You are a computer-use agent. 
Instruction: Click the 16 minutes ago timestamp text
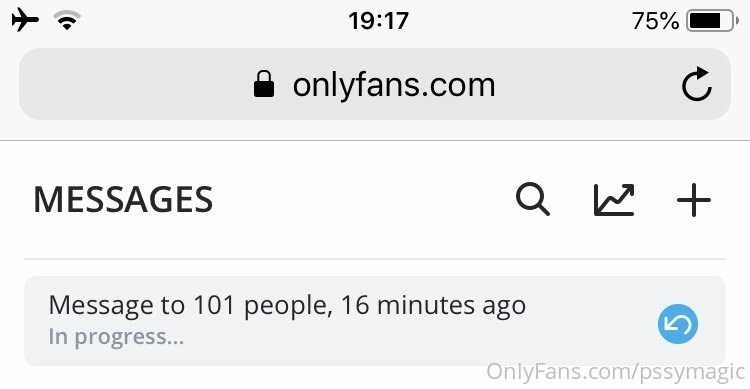(433, 306)
